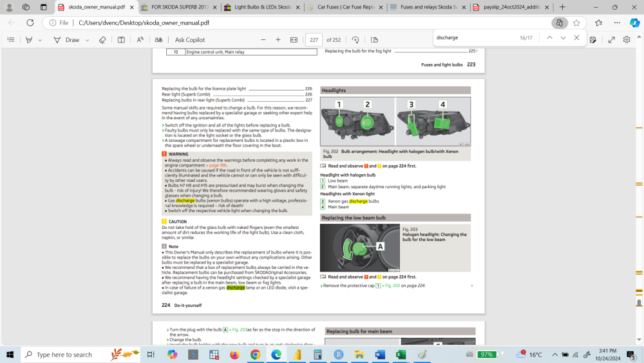Click the Ask Copilot button

(190, 40)
